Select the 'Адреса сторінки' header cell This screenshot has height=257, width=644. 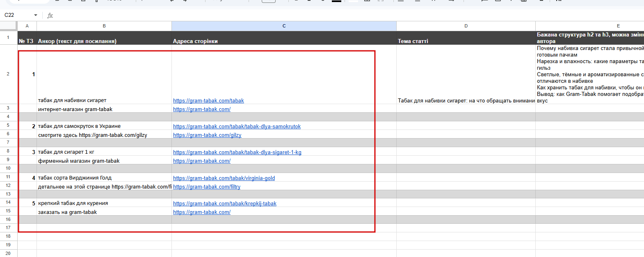pos(284,38)
